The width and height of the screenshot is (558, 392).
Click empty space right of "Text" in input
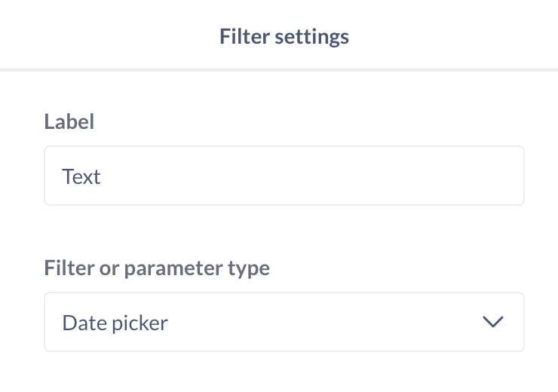click(x=302, y=176)
